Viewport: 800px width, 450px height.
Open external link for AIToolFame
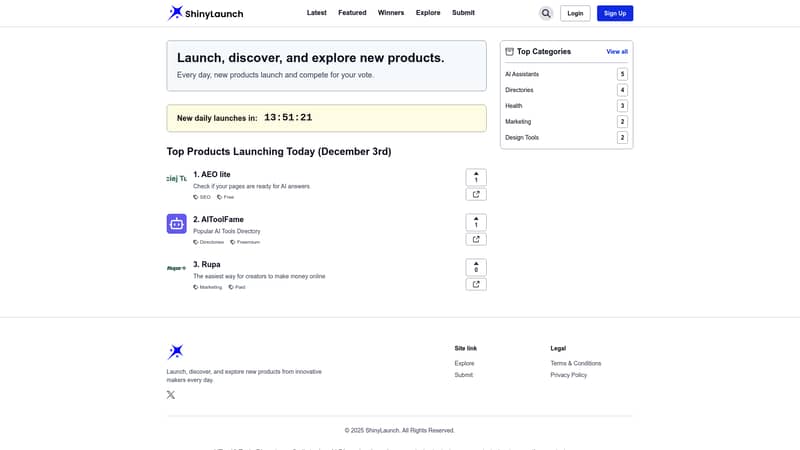pos(476,239)
